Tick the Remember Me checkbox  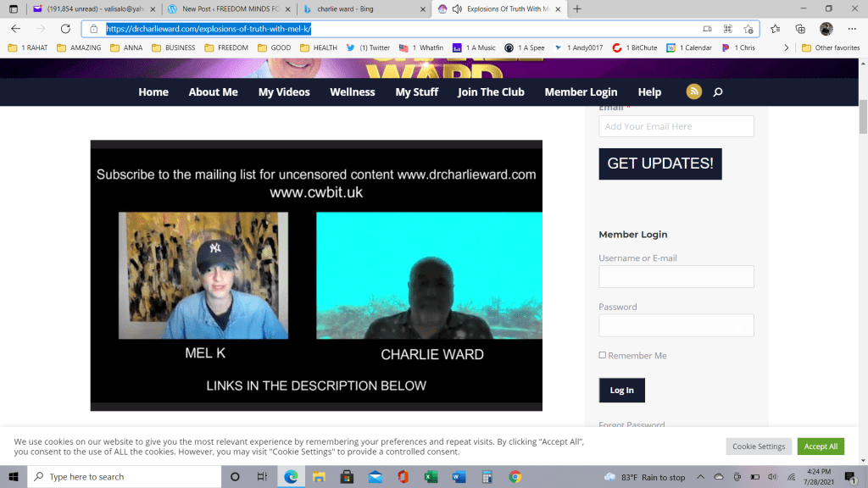click(603, 356)
